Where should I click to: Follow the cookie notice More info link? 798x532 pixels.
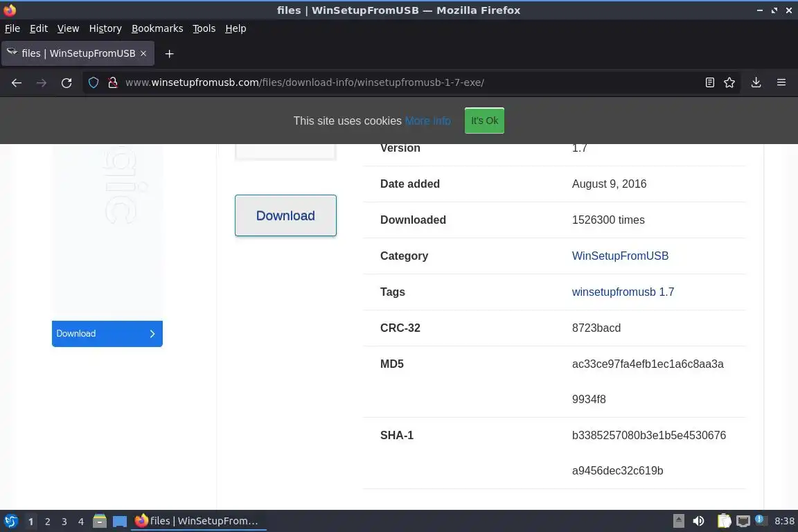coord(428,121)
